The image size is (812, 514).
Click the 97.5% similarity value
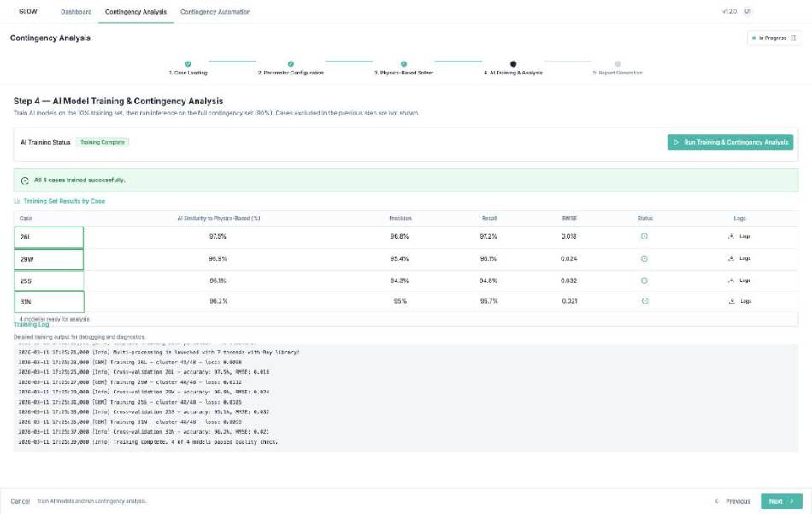(x=217, y=236)
